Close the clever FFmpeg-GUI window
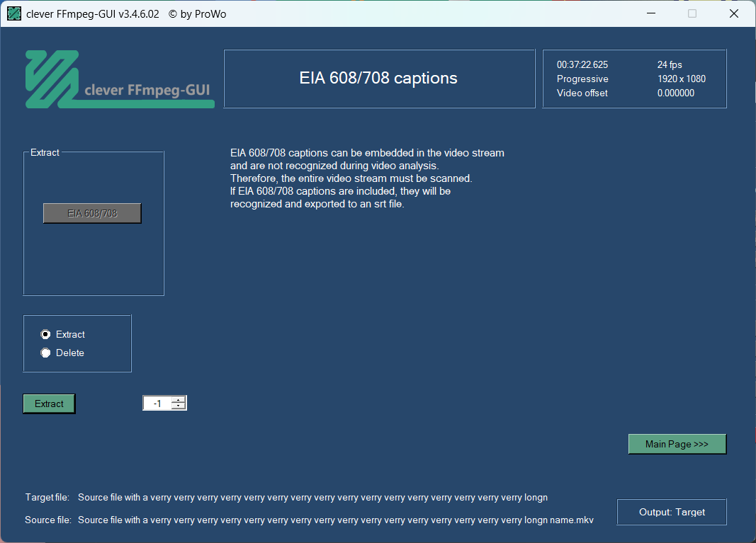This screenshot has height=543, width=756. tap(734, 13)
